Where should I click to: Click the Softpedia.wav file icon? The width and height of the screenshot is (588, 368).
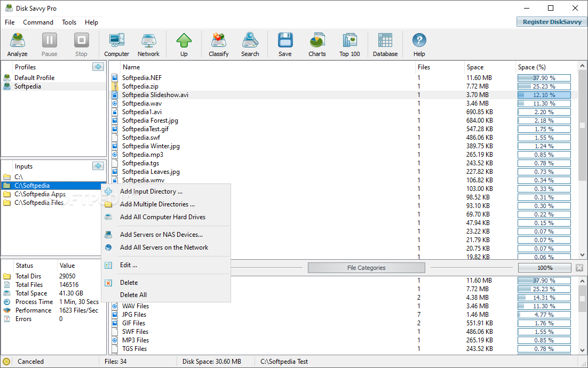click(x=115, y=103)
